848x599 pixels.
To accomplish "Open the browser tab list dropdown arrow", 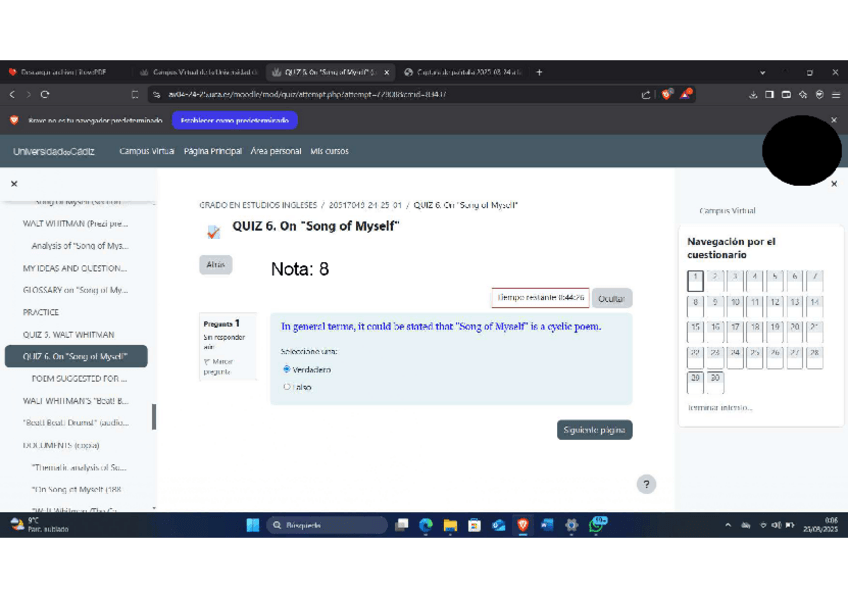I will [x=763, y=72].
